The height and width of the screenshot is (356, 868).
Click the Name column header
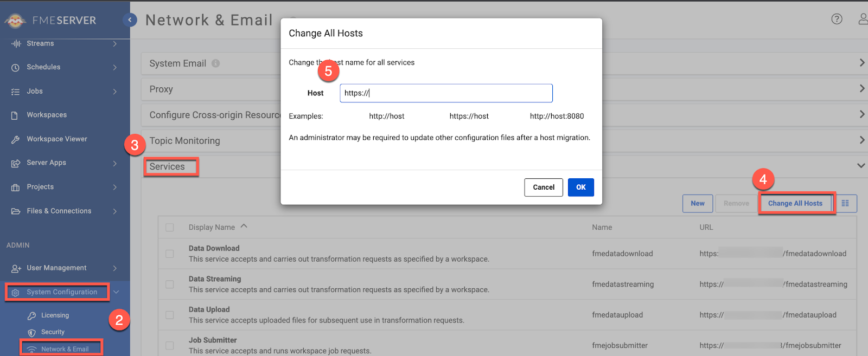click(x=602, y=228)
